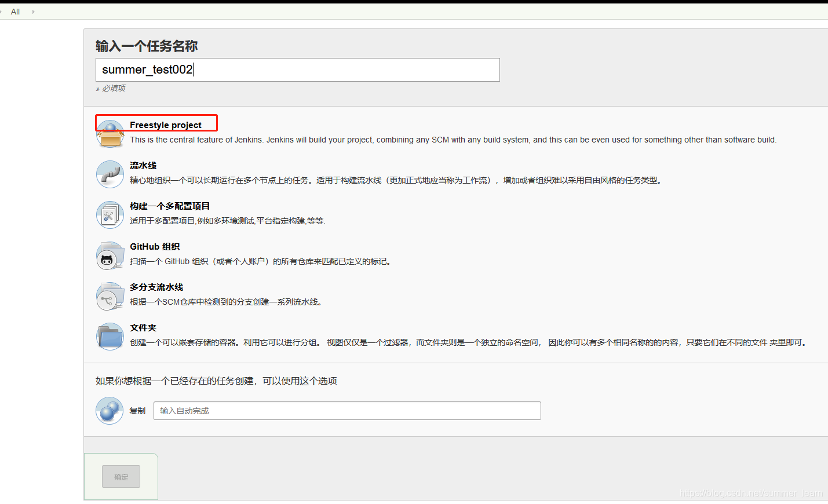Screen dimensions: 828x504
Task: Choose the 多分支流水线 title
Action: (156, 287)
